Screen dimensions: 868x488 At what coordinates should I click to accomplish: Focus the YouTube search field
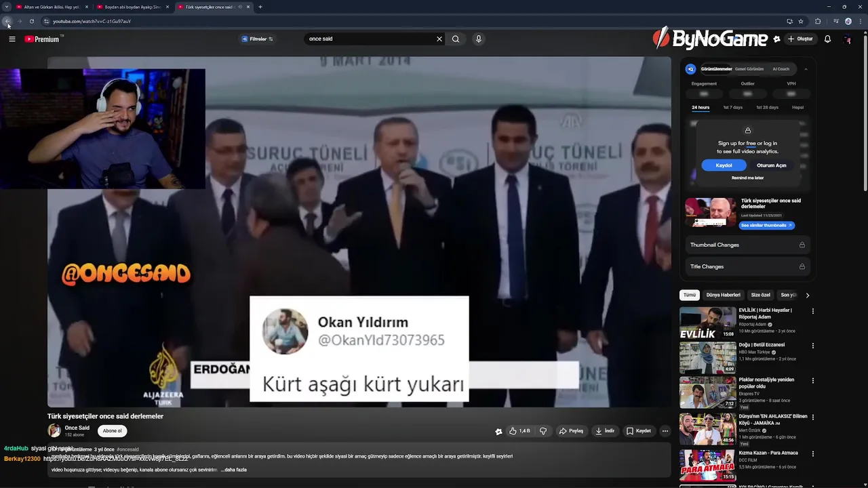click(370, 39)
